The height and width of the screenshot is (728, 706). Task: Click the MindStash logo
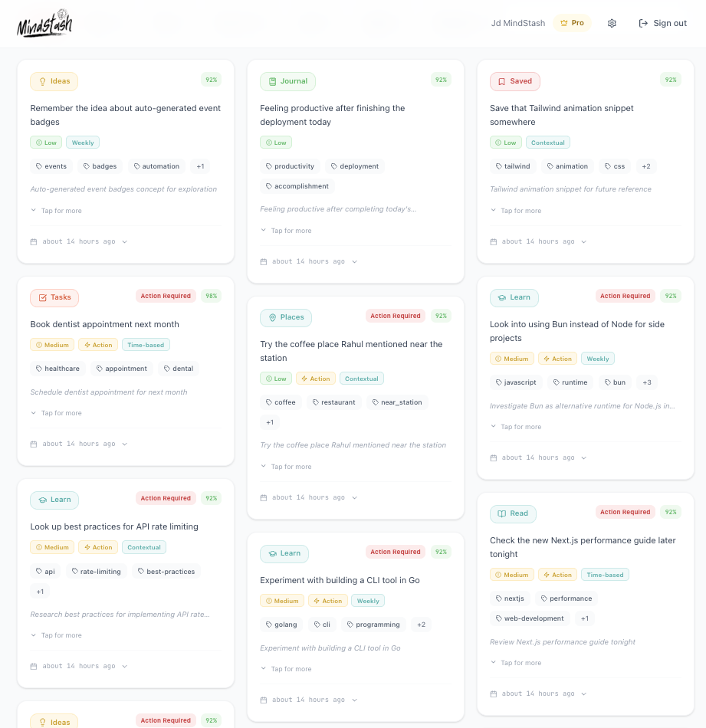point(44,23)
